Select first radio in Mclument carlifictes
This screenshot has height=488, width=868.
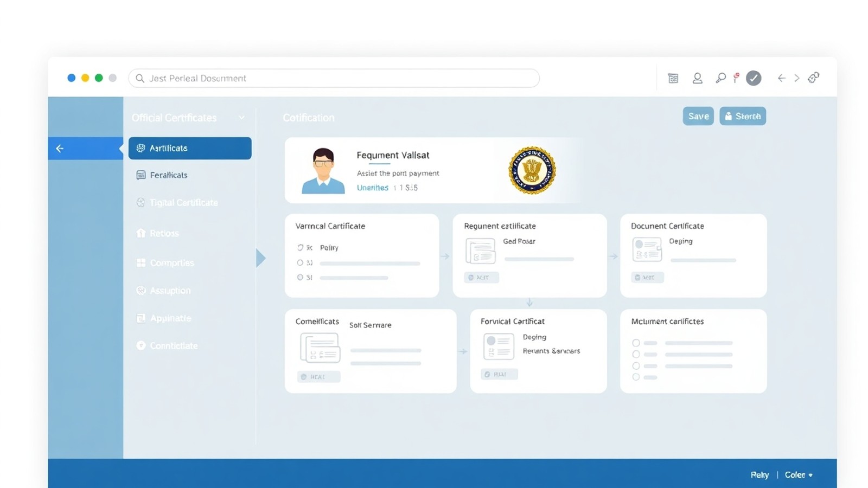pos(636,343)
